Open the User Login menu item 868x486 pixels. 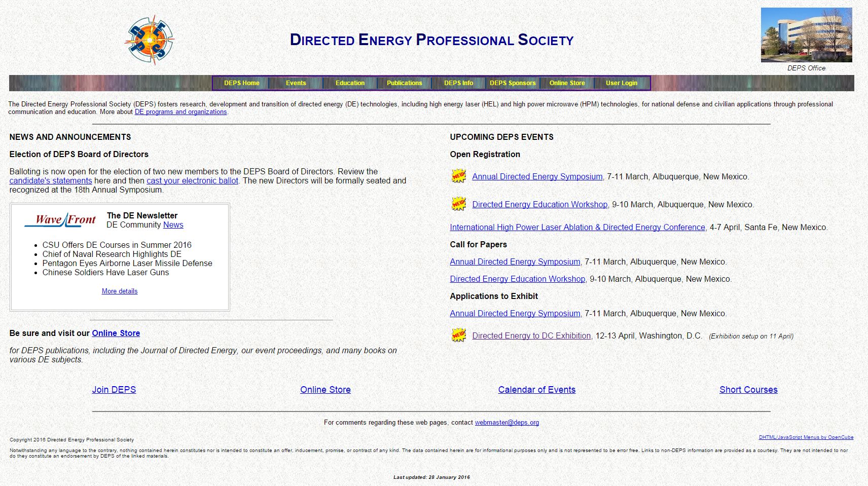point(622,83)
